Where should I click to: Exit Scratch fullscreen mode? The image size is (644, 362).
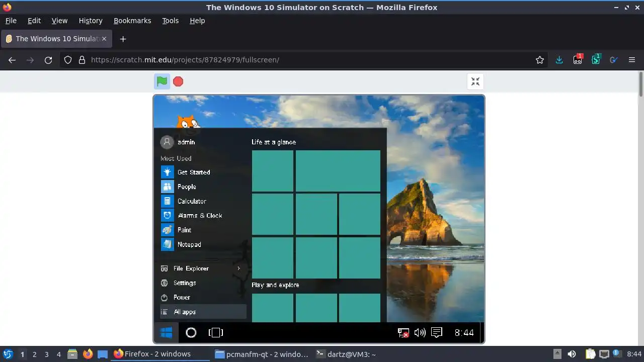475,81
